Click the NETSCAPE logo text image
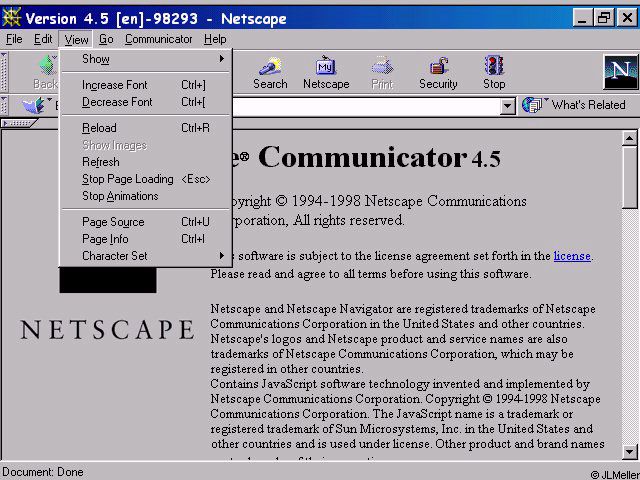Viewport: 640px width, 480px height. pyautogui.click(x=107, y=330)
